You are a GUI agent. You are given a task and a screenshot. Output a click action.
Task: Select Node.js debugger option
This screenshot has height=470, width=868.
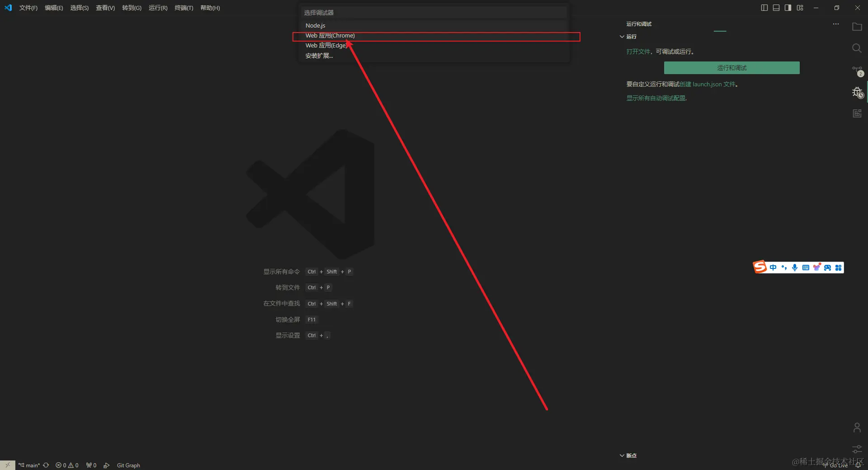click(x=434, y=25)
